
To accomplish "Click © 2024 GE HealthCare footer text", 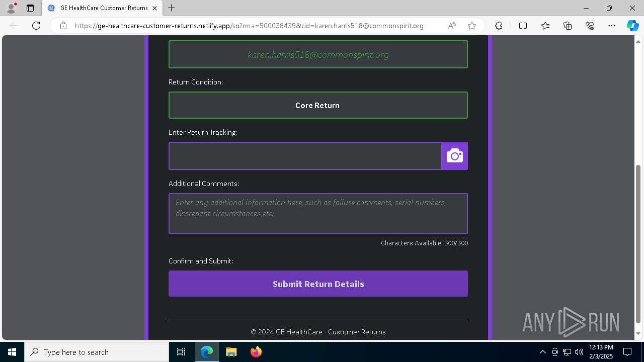I will coord(318,332).
